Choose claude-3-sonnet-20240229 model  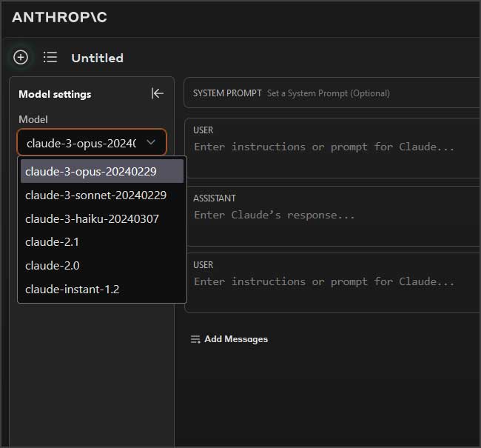pyautogui.click(x=102, y=195)
